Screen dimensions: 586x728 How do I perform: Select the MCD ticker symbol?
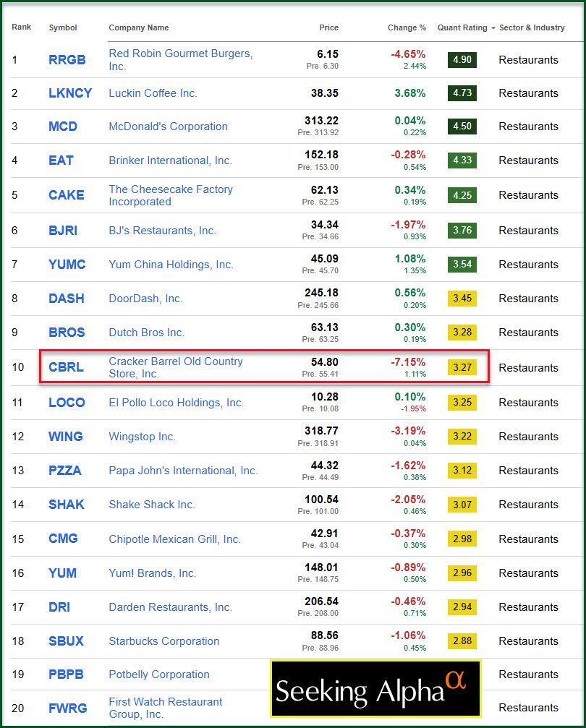coord(63,127)
